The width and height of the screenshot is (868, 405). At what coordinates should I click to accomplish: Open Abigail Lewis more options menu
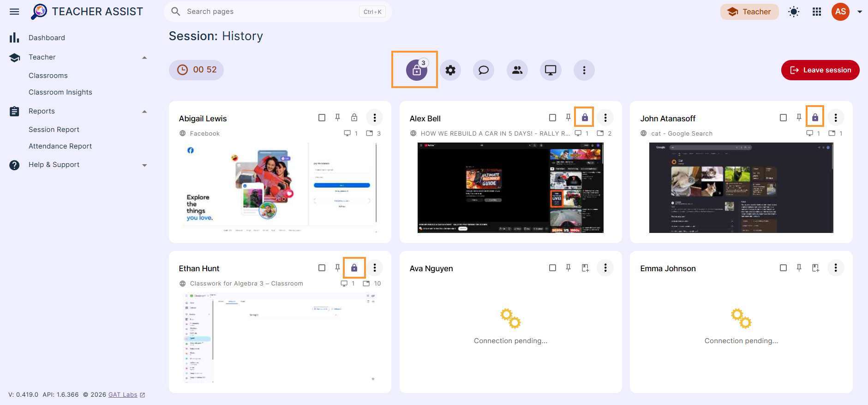coord(374,118)
